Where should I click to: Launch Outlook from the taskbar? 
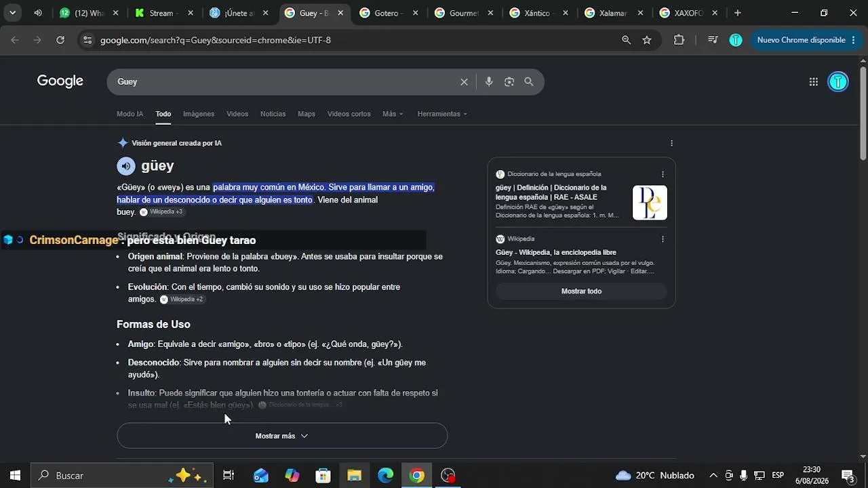pyautogui.click(x=261, y=476)
